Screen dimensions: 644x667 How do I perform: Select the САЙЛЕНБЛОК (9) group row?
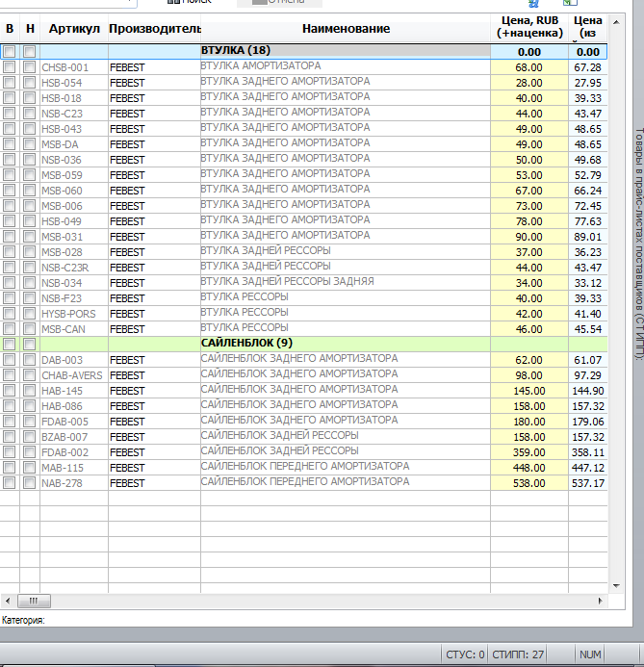tap(303, 345)
